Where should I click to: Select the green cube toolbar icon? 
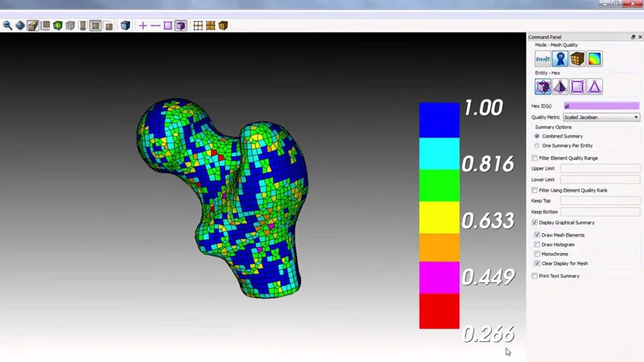tap(57, 26)
